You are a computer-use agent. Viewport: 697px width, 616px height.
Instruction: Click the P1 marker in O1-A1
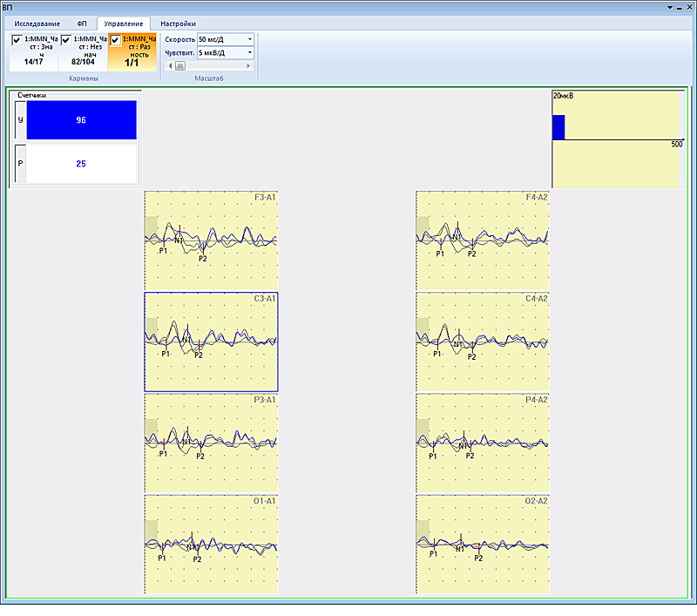click(x=162, y=558)
